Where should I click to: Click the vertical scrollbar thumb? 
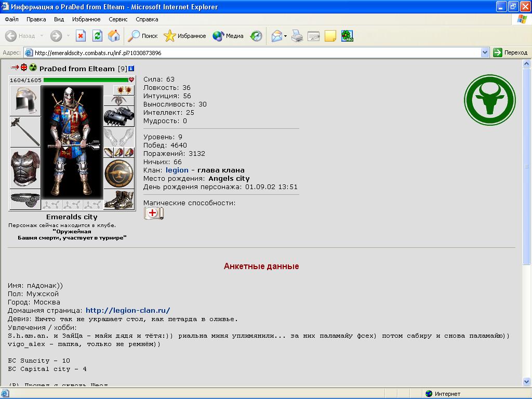pos(527,166)
